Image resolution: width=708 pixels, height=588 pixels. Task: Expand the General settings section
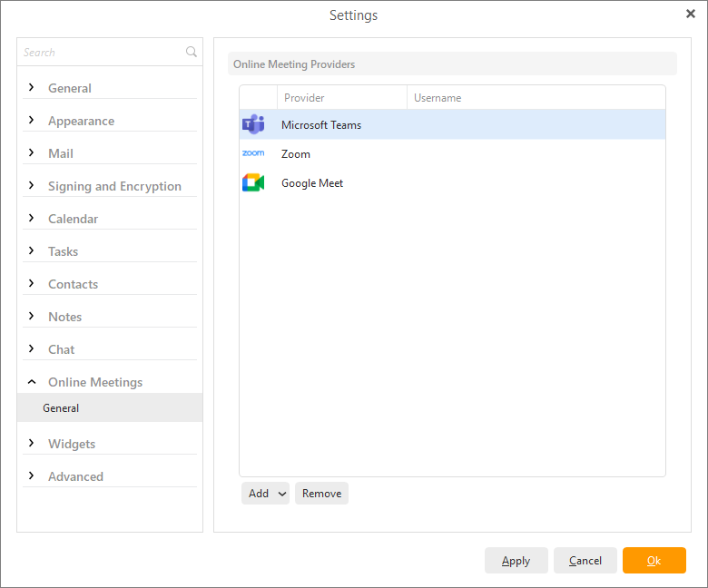(x=32, y=88)
